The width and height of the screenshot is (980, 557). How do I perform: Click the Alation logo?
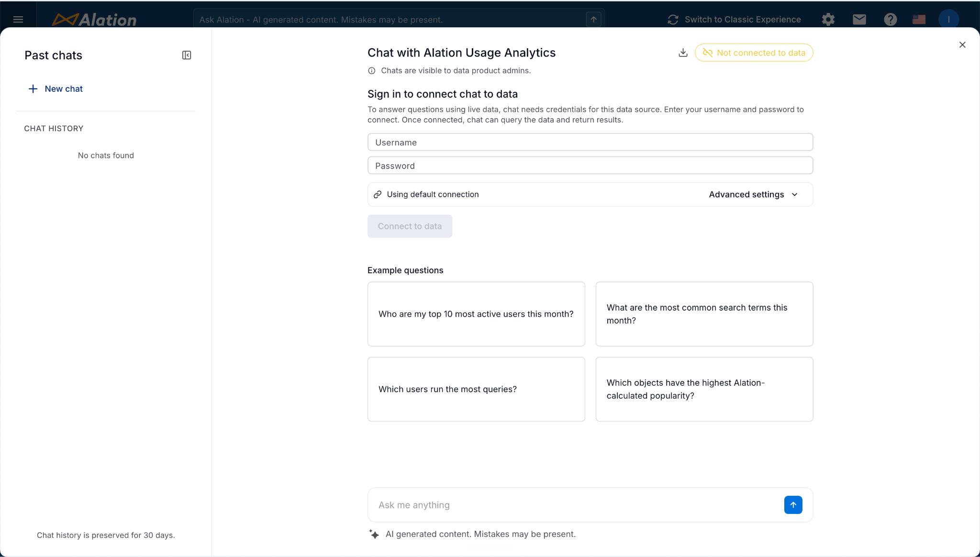coord(94,20)
